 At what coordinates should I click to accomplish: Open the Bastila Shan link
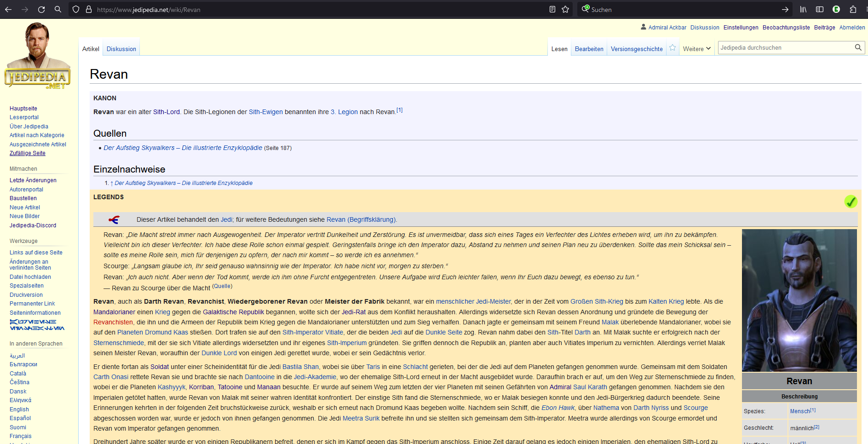[300, 367]
